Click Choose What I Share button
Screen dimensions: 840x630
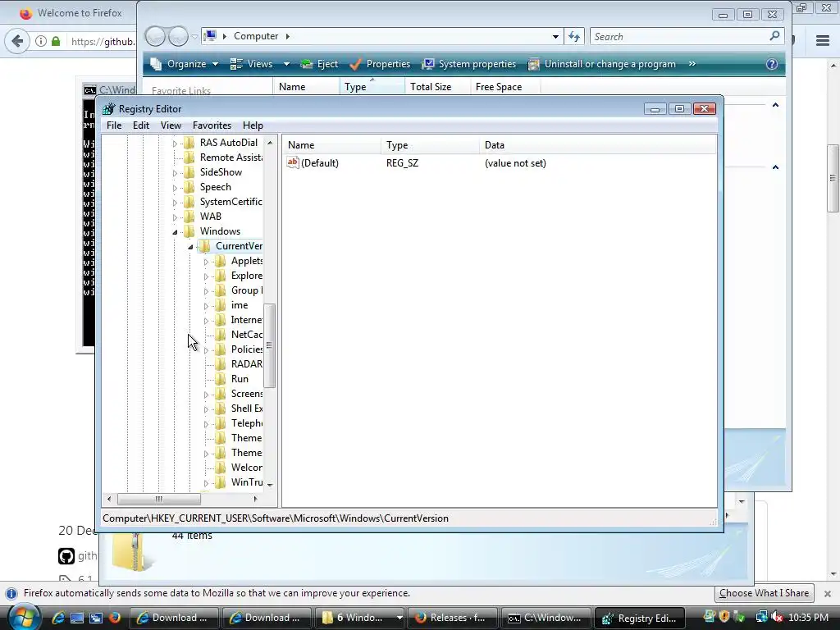(764, 593)
